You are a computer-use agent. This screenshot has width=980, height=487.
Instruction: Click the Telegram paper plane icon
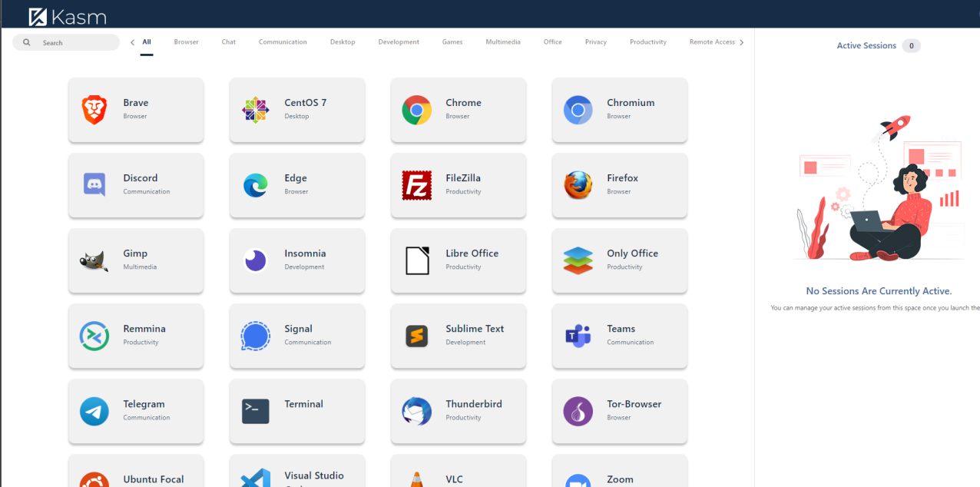(94, 411)
